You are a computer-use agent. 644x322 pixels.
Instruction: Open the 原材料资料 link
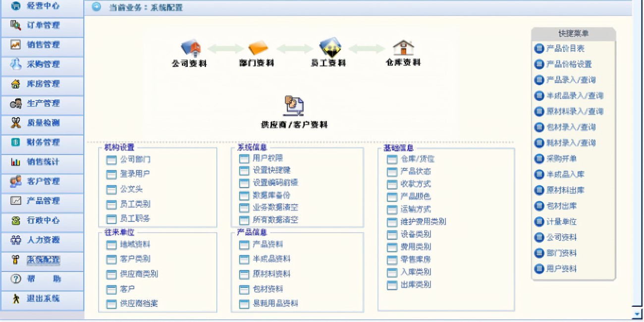(x=271, y=274)
